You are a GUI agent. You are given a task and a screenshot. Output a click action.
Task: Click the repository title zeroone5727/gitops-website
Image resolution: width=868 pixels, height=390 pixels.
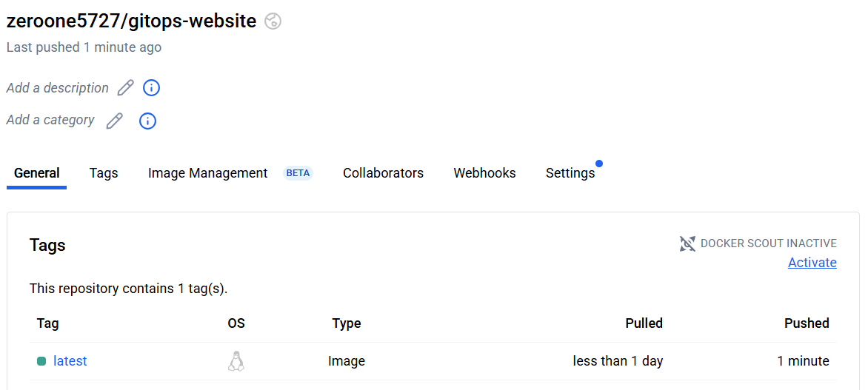pos(132,21)
